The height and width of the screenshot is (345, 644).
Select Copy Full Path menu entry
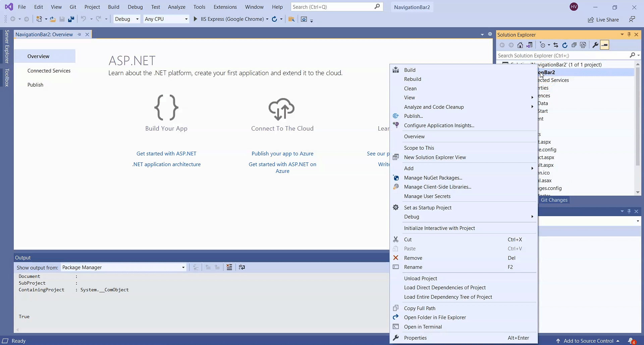point(464,308)
